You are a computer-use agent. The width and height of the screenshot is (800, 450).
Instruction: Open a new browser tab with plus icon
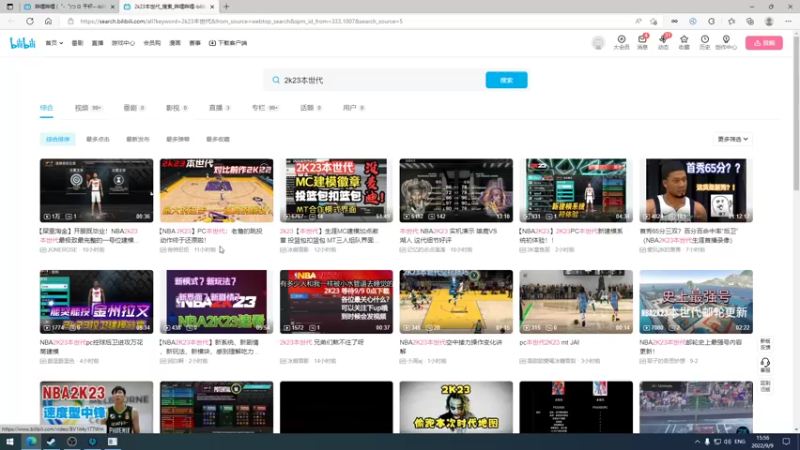226,7
